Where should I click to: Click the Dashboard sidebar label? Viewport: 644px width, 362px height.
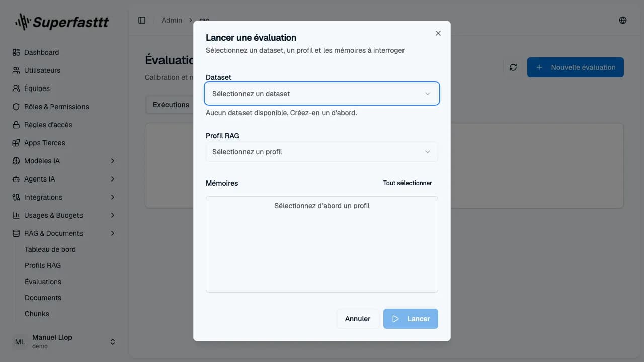pyautogui.click(x=41, y=52)
